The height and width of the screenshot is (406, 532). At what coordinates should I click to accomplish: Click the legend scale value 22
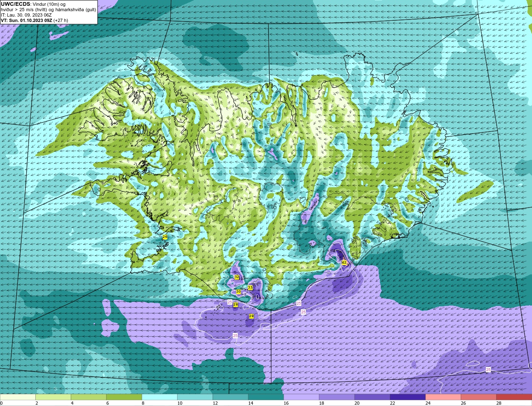393,403
